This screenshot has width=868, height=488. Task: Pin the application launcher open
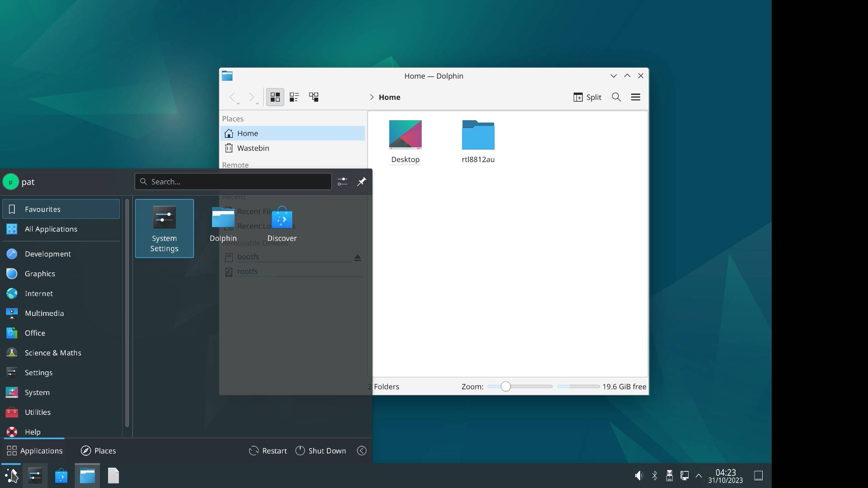(361, 181)
